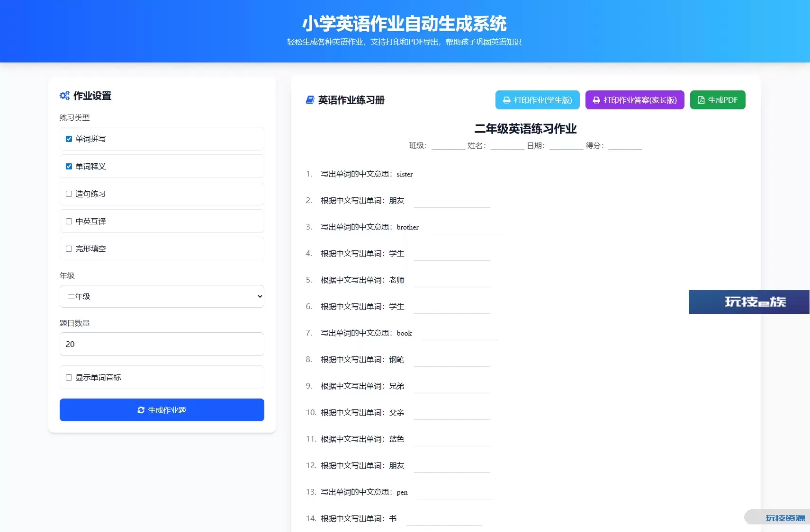Screen dimensions: 810x532
Task: Click the gear icon beside 作业设置
Action: pos(64,96)
